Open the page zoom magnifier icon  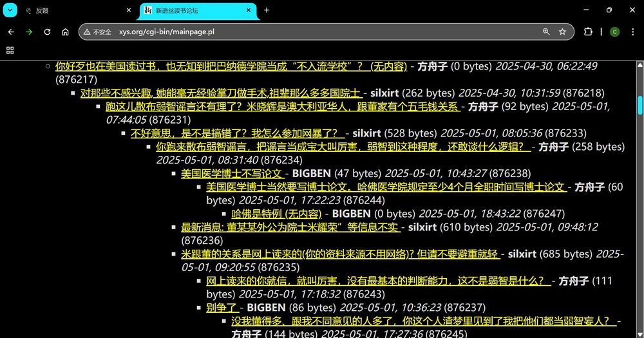click(x=546, y=32)
